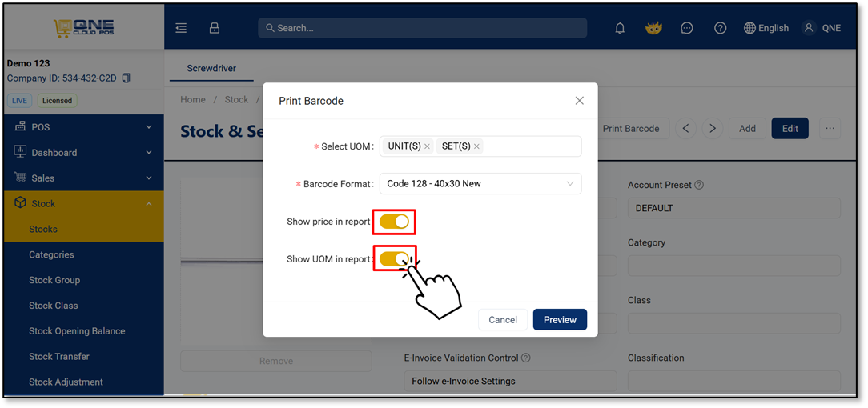This screenshot has height=408, width=868.
Task: Go to next stock record arrow
Action: [x=713, y=128]
